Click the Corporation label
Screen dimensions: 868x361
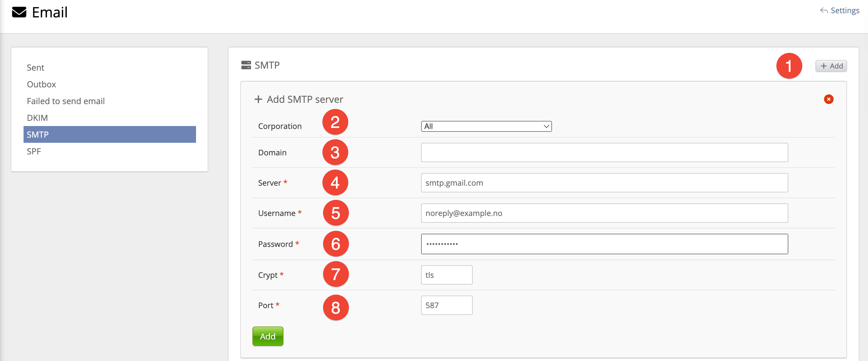(280, 126)
